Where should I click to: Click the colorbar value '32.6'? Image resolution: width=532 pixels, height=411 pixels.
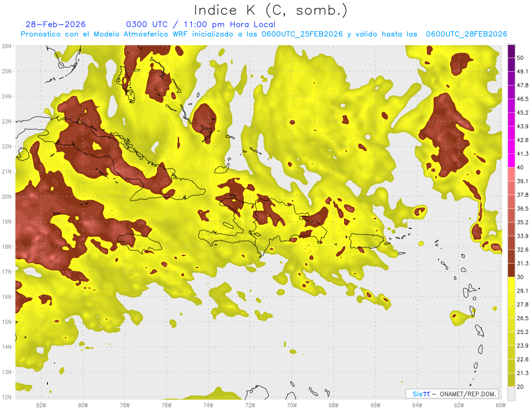523,250
